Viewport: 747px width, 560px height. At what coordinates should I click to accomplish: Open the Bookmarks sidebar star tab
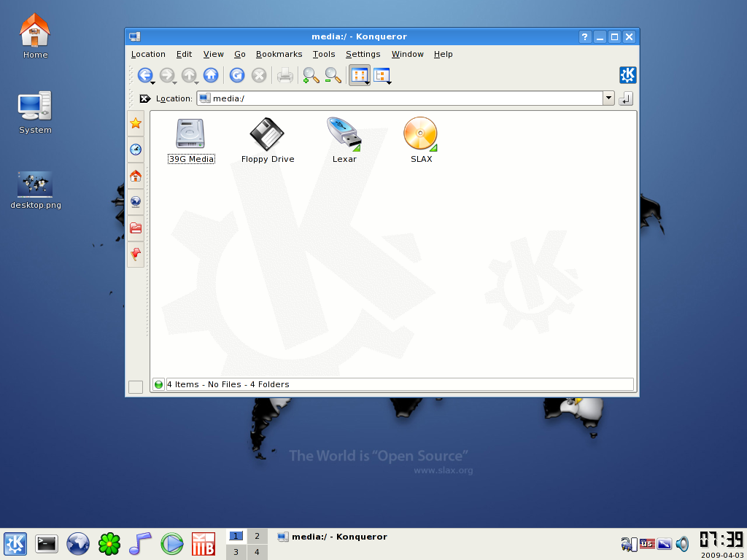[x=135, y=123]
